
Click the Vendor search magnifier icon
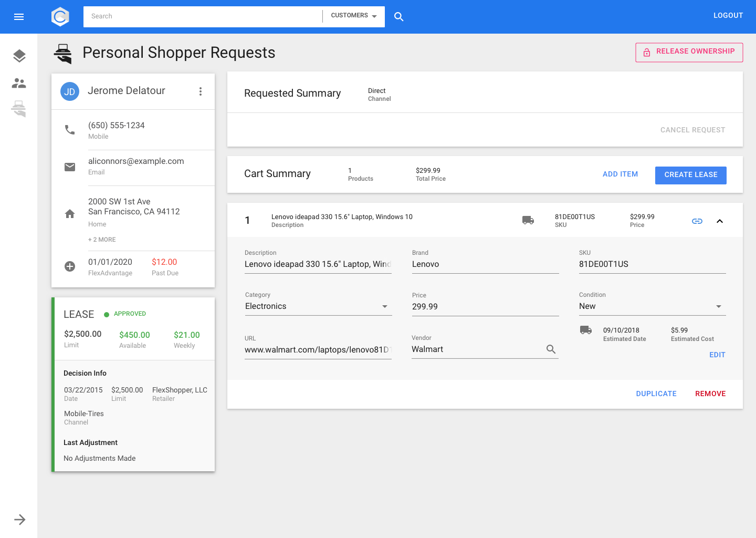[551, 349]
